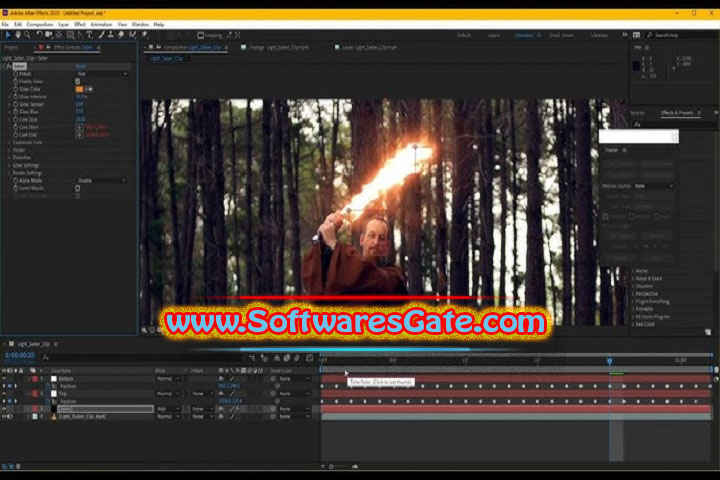
Task: Click the workspace panel icon beside Search Help
Action: (636, 35)
